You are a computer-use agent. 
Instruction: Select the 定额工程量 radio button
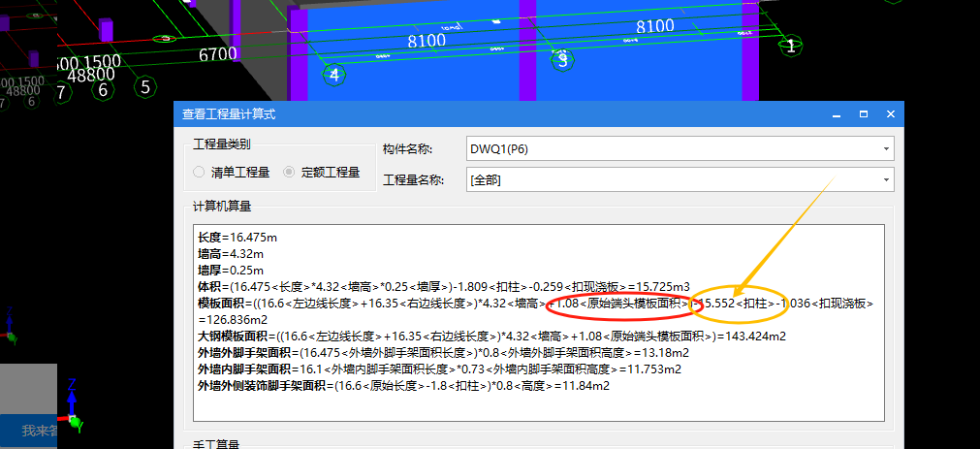[x=289, y=172]
